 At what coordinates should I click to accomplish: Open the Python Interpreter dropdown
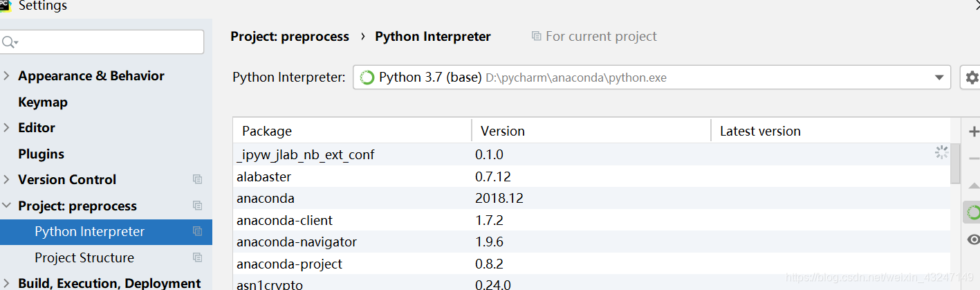coord(939,78)
